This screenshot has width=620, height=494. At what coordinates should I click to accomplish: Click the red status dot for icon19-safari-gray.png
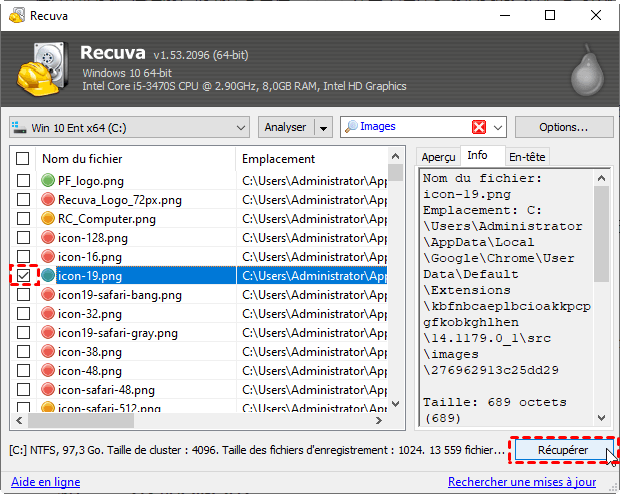point(48,332)
